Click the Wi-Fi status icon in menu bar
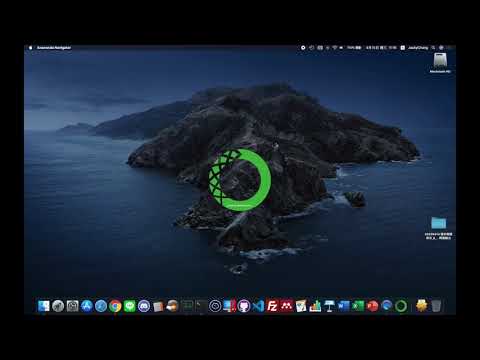 point(335,48)
